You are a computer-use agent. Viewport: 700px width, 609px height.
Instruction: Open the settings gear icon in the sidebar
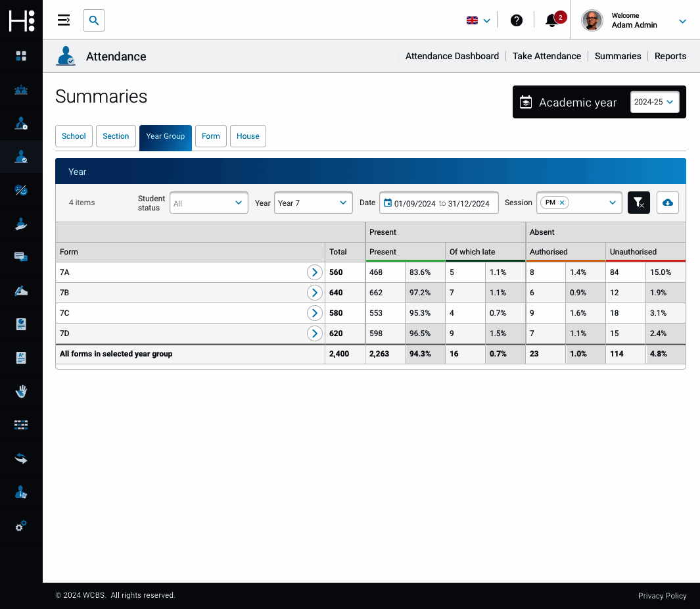(21, 526)
